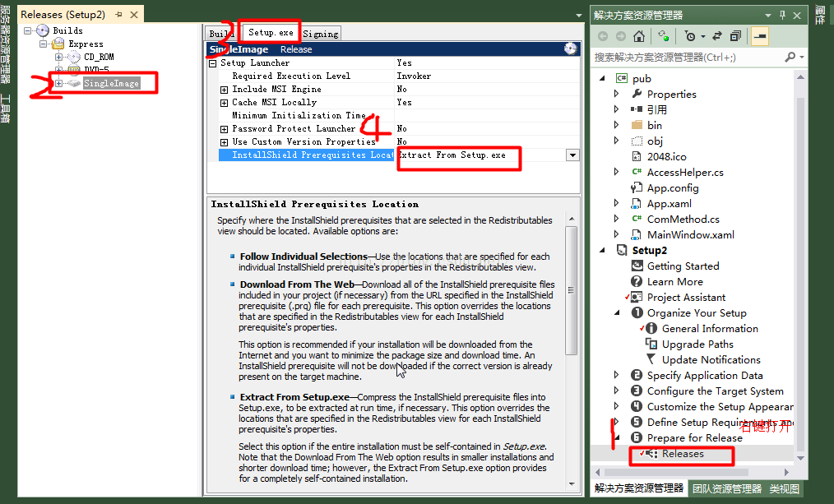Select the Setup2 project node
Image resolution: width=834 pixels, height=504 pixels.
click(x=650, y=251)
